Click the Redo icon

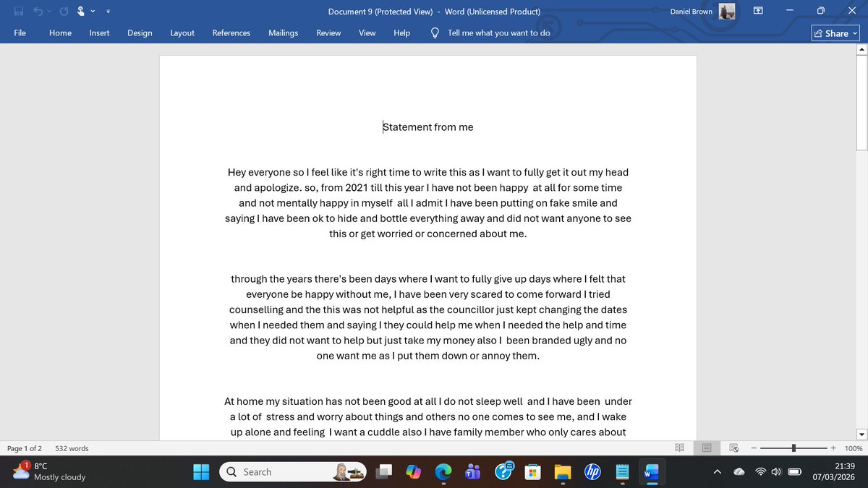[x=63, y=11]
